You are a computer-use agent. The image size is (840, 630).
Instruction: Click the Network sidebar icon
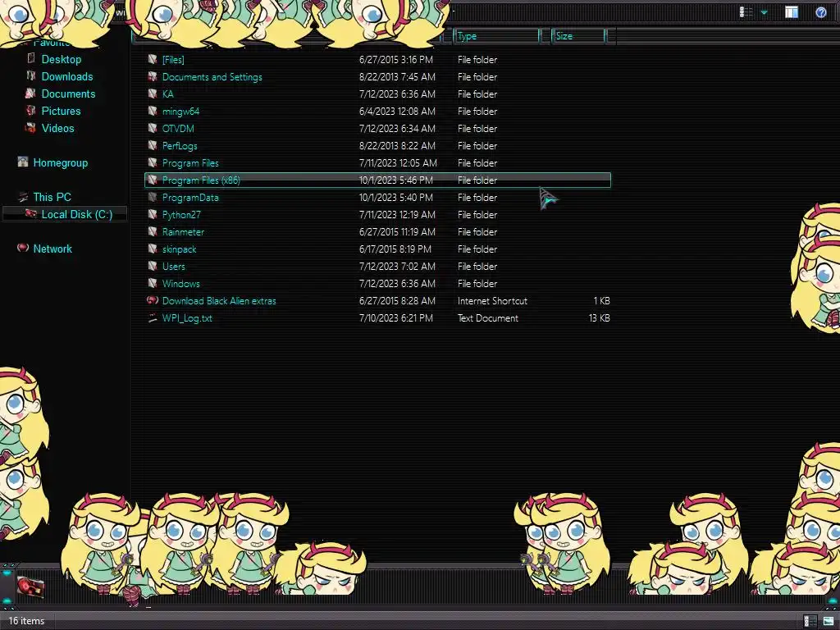22,248
